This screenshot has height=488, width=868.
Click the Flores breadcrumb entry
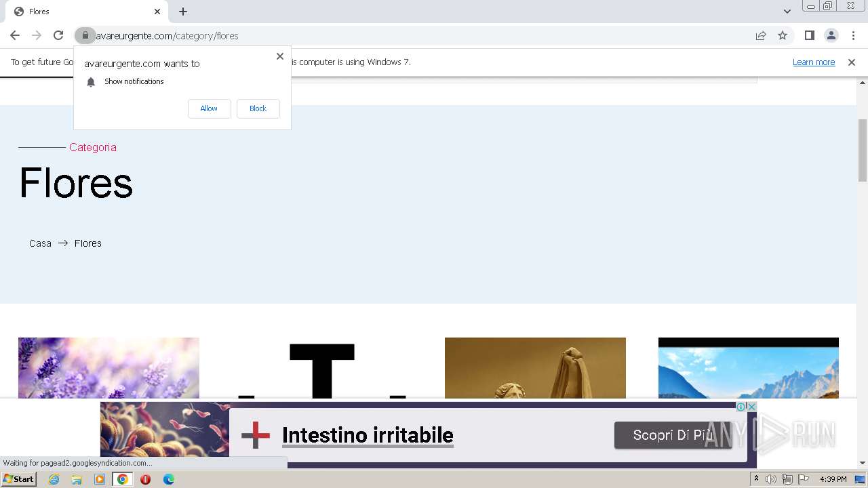pyautogui.click(x=88, y=243)
